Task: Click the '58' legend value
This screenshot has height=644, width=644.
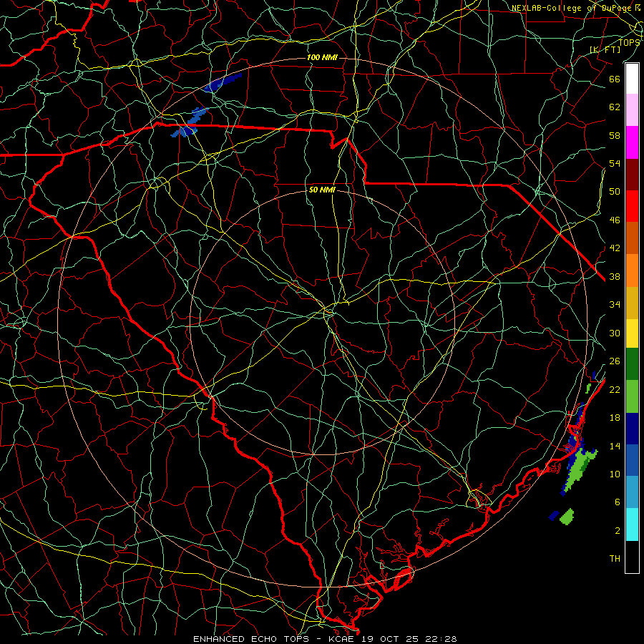Action: (615, 135)
